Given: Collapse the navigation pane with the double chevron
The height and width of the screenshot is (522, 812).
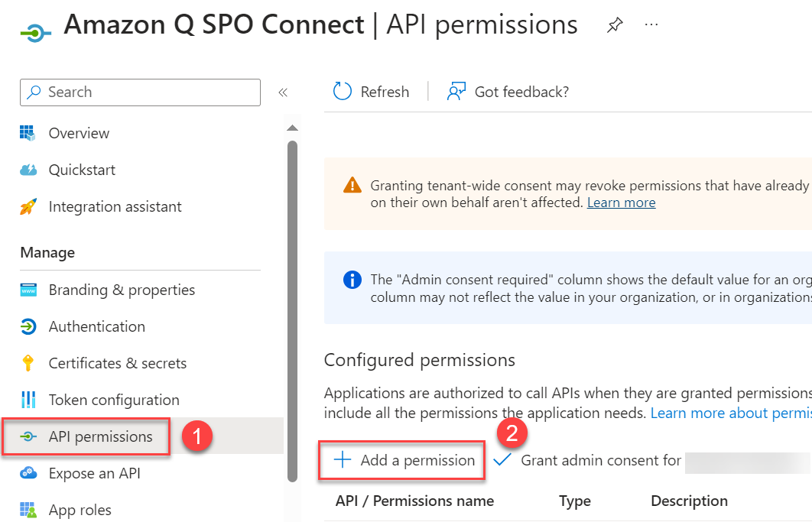Looking at the screenshot, I should click(x=283, y=92).
